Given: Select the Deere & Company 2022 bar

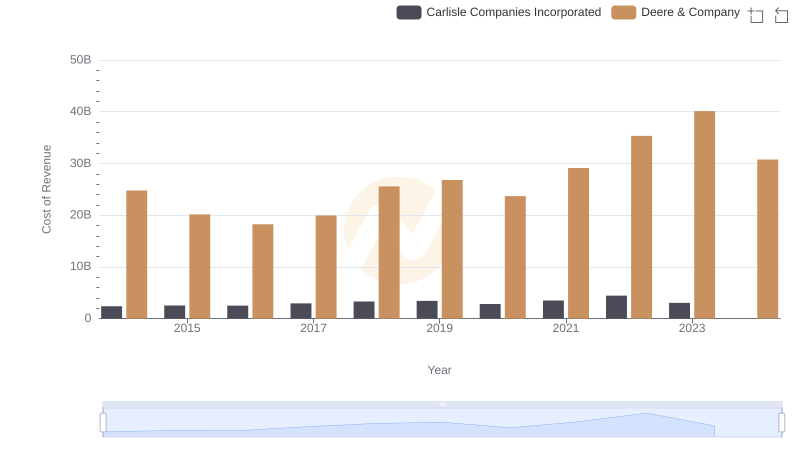Looking at the screenshot, I should click(x=641, y=227).
